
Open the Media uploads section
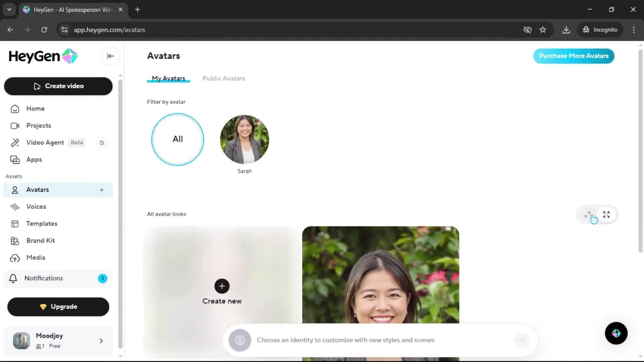pyautogui.click(x=36, y=258)
